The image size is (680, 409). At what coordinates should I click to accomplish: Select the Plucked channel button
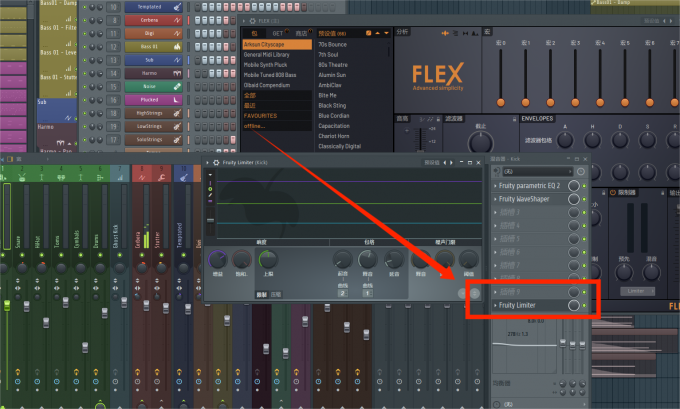pos(154,100)
